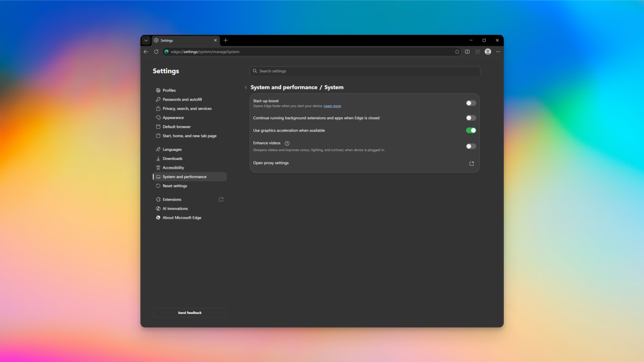Disable graphics acceleration toggle
Screen dimensions: 644x362
[471, 130]
